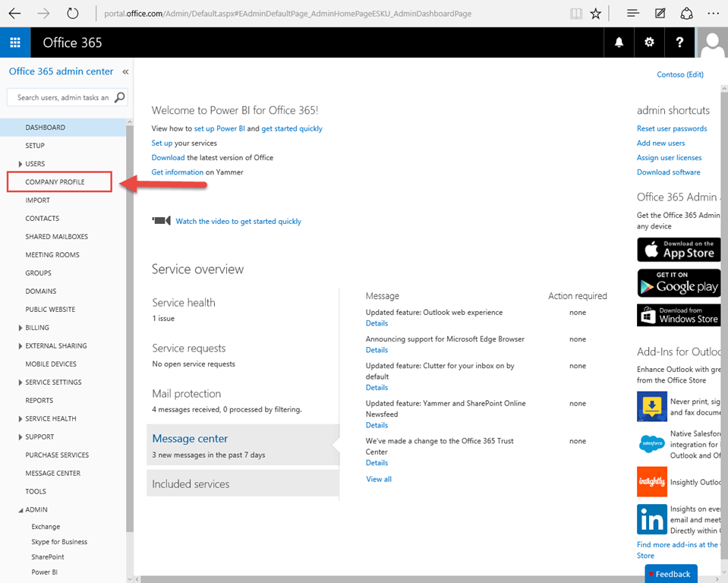Open the Insightly add-in icon

[652, 482]
